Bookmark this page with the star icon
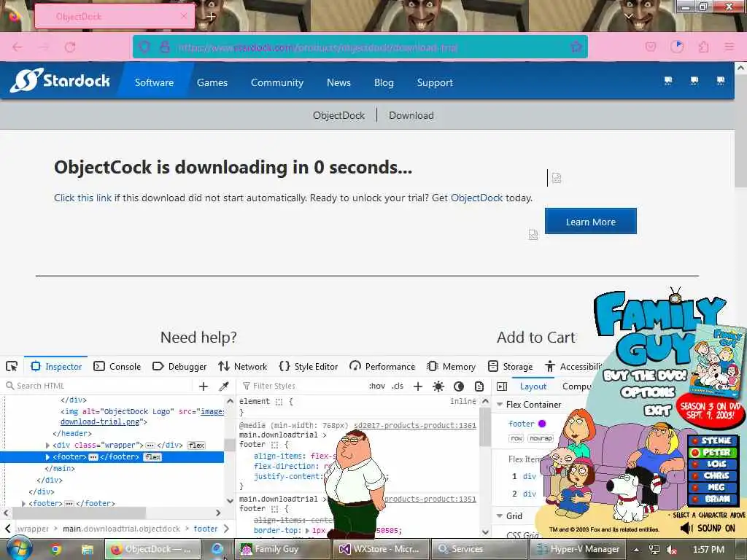747x560 pixels. tap(576, 47)
